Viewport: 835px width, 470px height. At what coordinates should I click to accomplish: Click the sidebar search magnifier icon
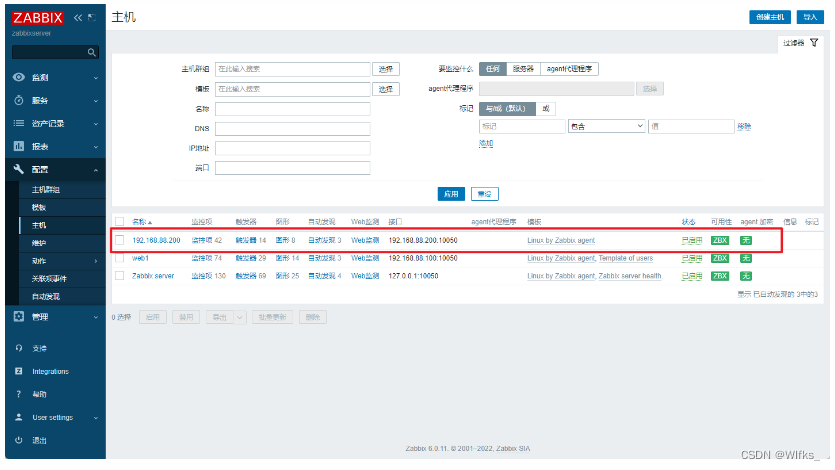(92, 52)
